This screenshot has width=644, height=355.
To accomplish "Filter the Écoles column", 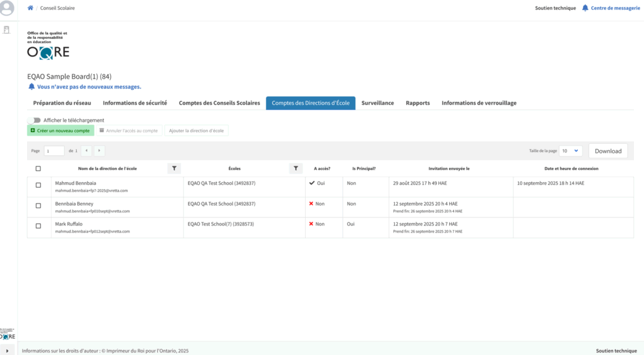I will (x=296, y=168).
